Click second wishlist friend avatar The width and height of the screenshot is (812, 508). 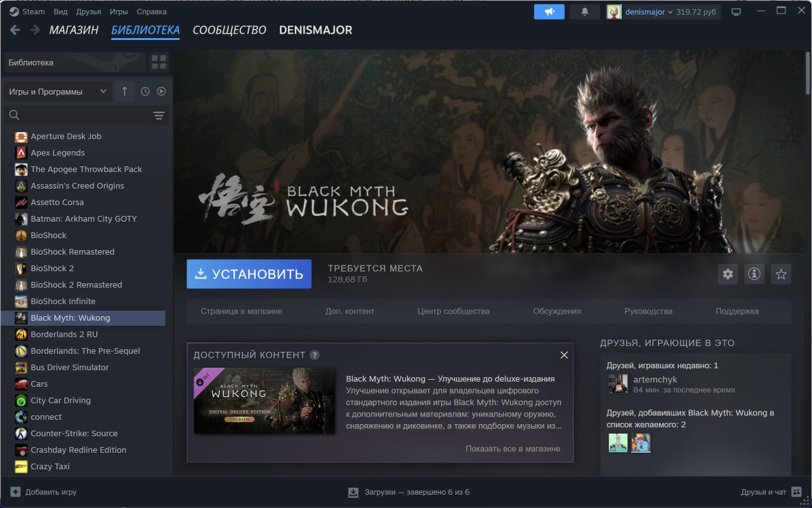(641, 443)
